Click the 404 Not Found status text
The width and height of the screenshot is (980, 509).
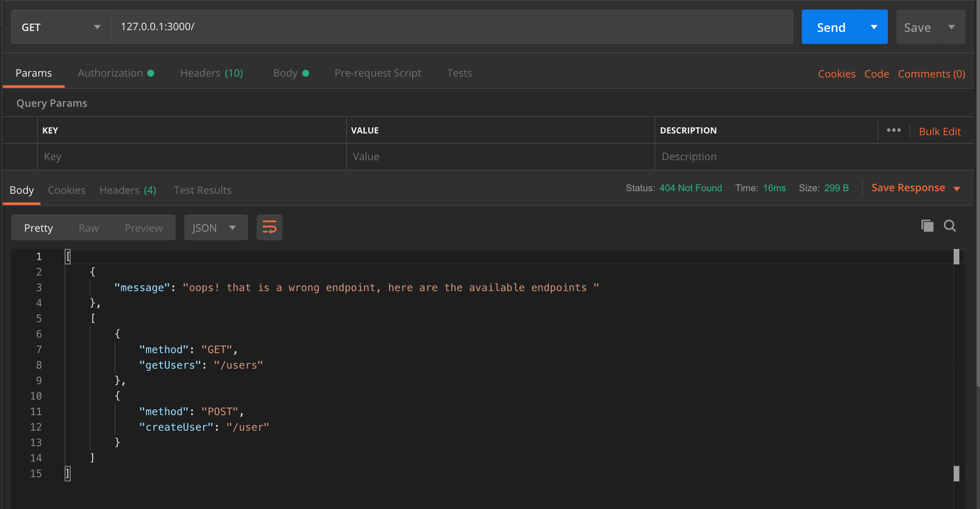691,188
